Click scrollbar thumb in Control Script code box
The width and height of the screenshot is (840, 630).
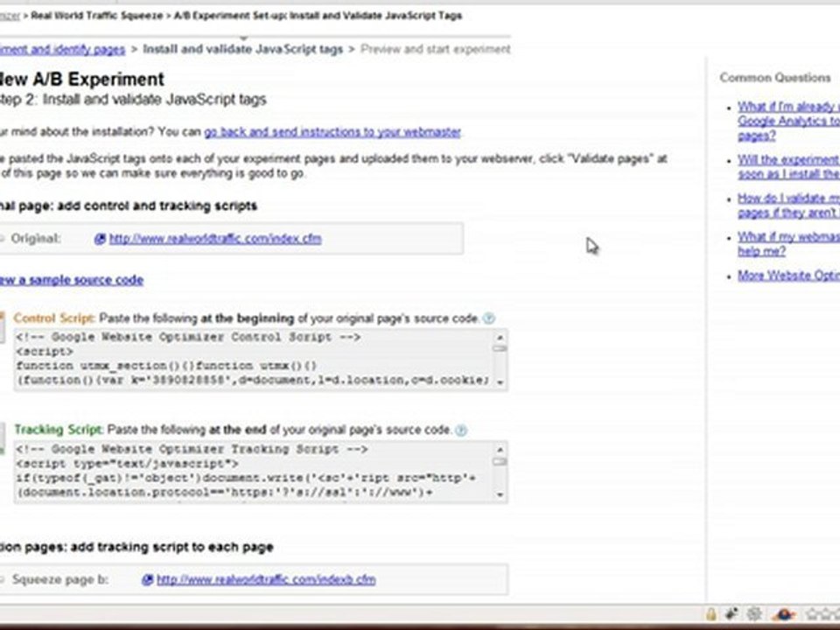pos(500,349)
